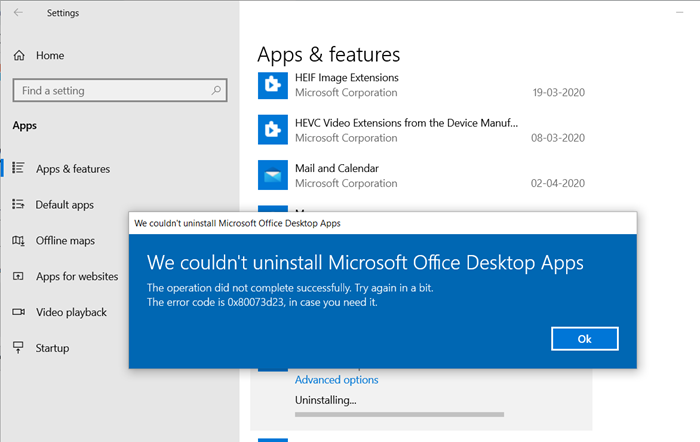This screenshot has width=700, height=442.
Task: Select the Mail and Calendar app entry
Action: point(420,176)
